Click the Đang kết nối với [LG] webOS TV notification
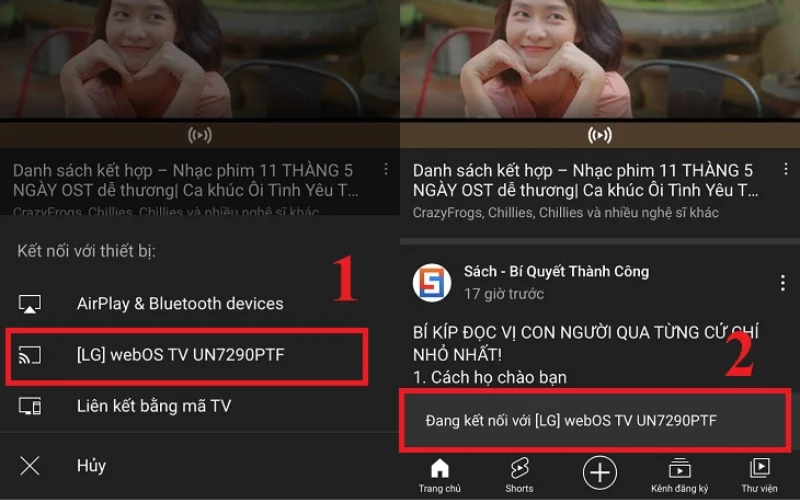 point(595,420)
